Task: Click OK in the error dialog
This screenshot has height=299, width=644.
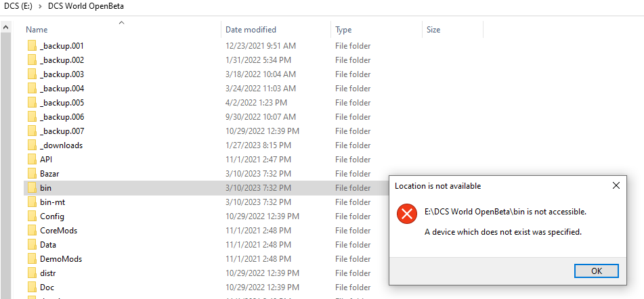Action: 597,271
